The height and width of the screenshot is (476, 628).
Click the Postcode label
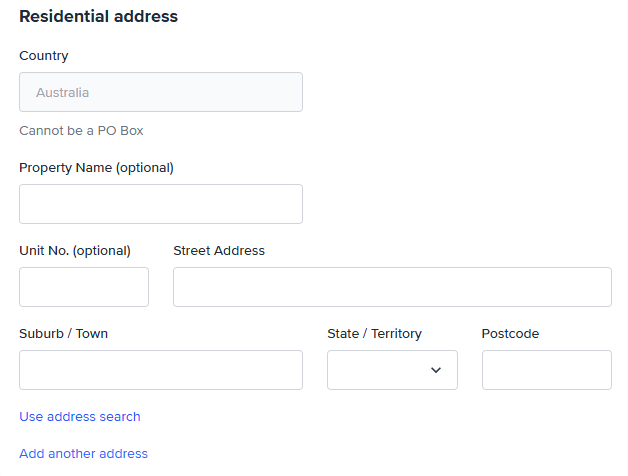point(510,333)
